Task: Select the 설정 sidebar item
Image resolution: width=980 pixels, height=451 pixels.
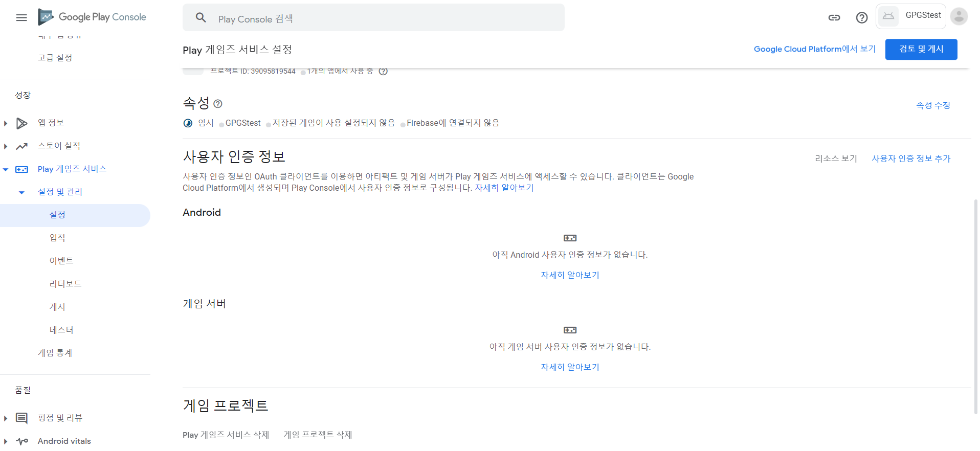Action: pyautogui.click(x=75, y=215)
